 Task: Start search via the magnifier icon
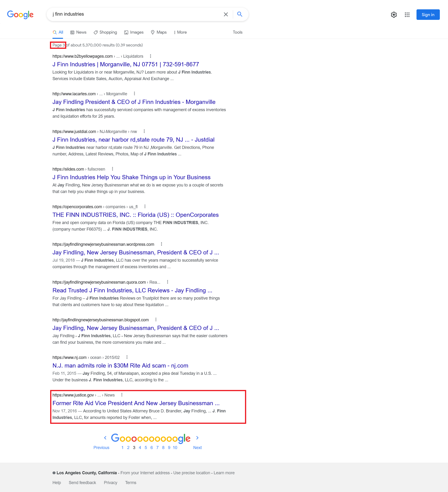[239, 14]
